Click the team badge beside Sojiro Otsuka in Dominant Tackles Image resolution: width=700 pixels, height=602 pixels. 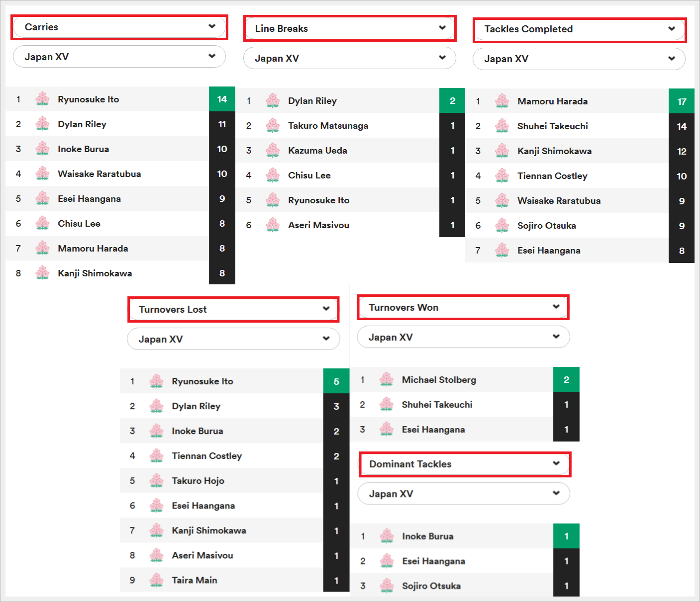click(x=387, y=586)
